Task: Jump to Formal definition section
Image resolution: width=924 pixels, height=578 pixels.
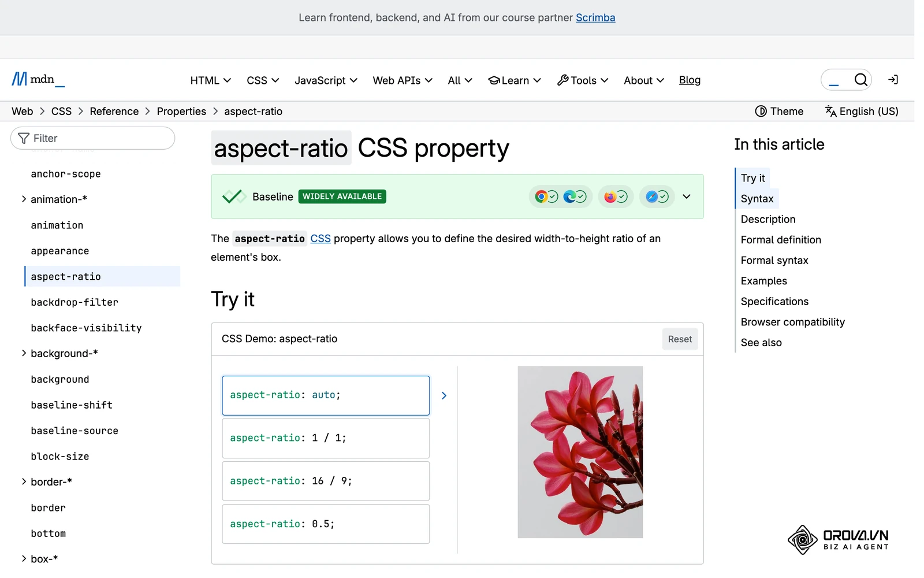Action: (x=781, y=240)
